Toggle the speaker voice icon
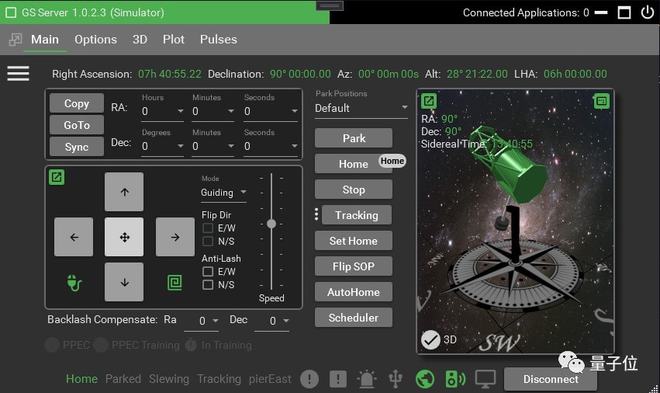660x393 pixels. pyautogui.click(x=455, y=379)
